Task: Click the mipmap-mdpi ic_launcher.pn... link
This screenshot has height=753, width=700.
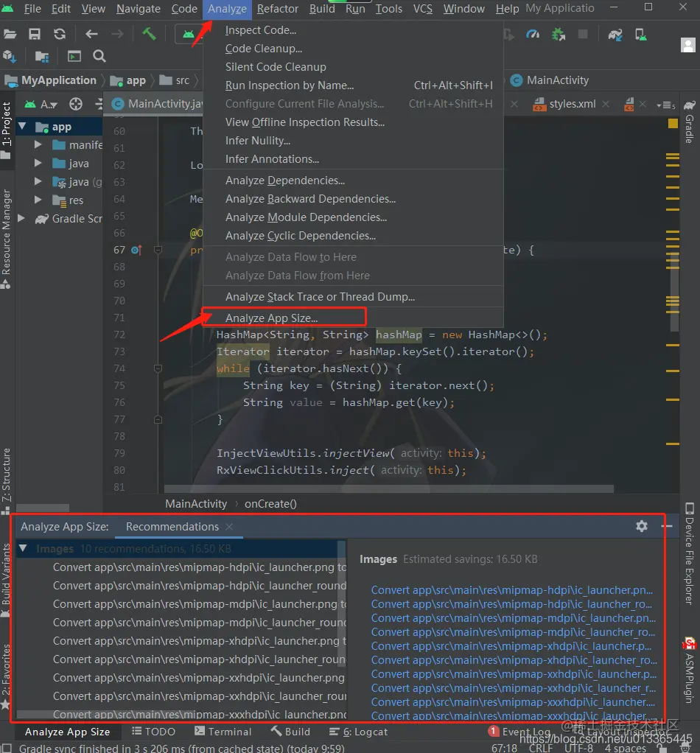Action: (x=514, y=617)
